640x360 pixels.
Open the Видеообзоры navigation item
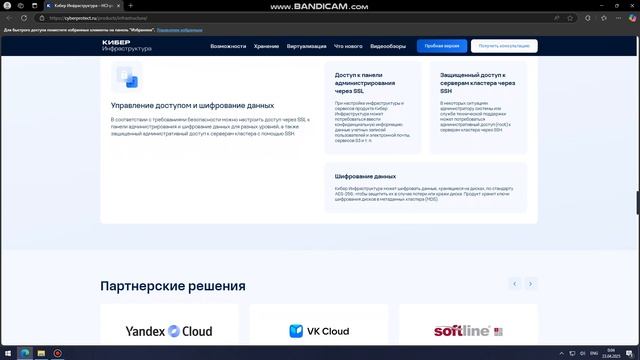pyautogui.click(x=388, y=46)
